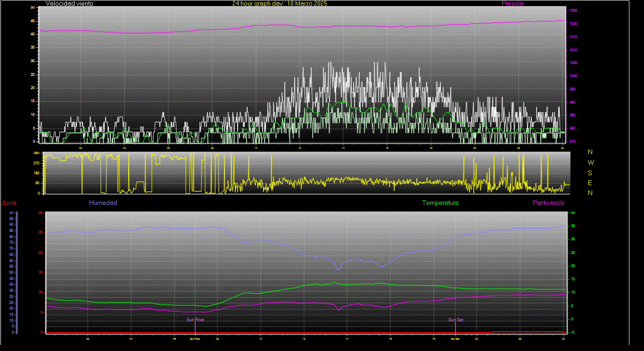Viewport: 644px width, 351px height.
Task: Click the '180' wind direction axis value
Action: point(36,173)
